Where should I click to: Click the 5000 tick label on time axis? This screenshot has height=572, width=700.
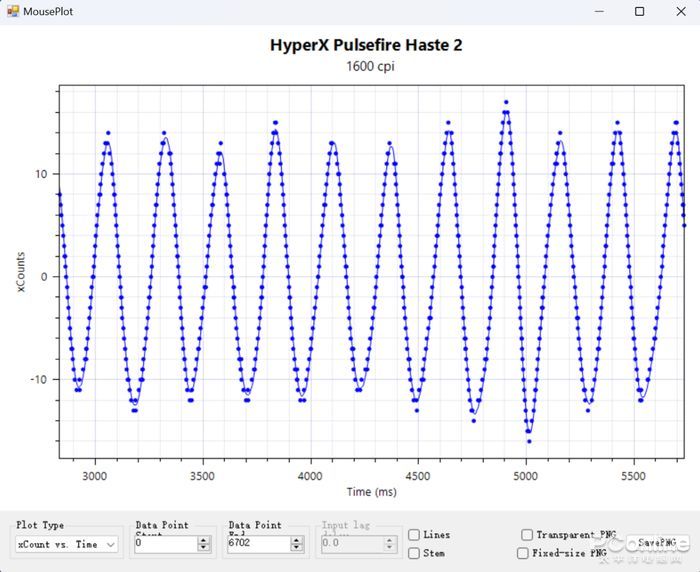tap(526, 476)
